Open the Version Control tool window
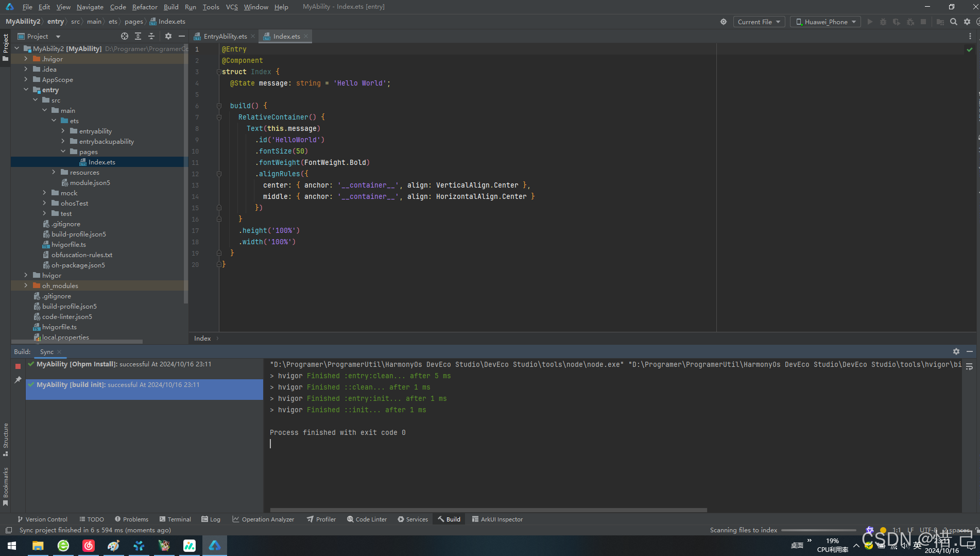This screenshot has width=980, height=556. point(42,519)
